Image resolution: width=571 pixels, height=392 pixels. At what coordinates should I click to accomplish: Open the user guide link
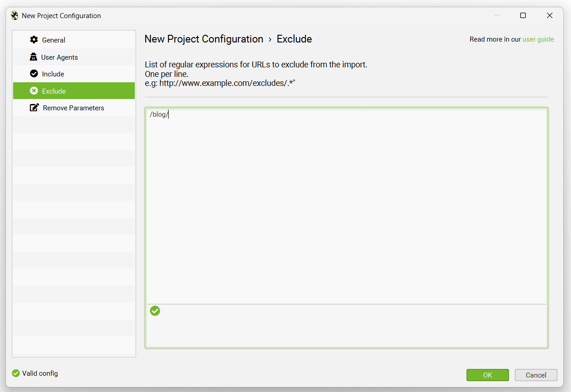point(538,39)
